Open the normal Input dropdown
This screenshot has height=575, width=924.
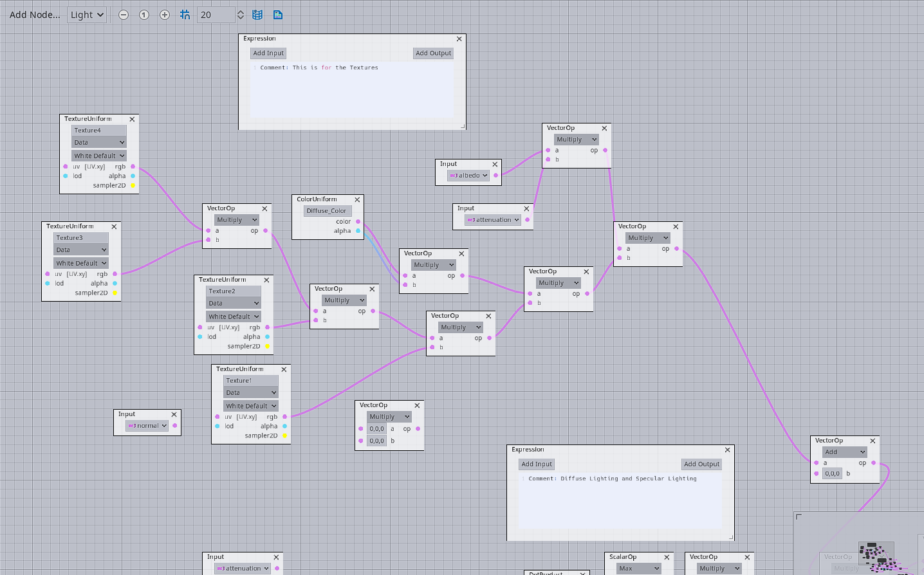(147, 426)
